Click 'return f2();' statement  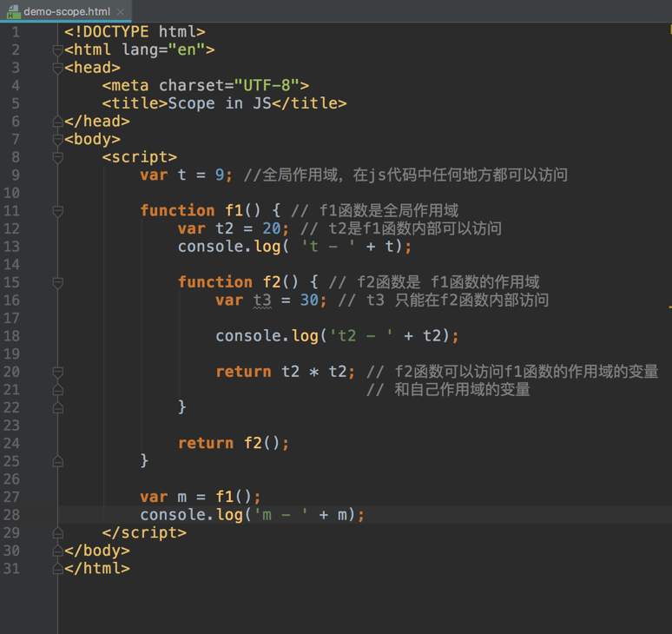click(234, 443)
